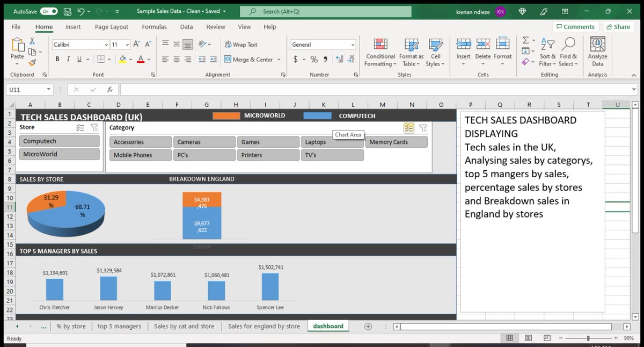The image size is (644, 347).
Task: Click the zoom slider in status bar
Action: pos(588,338)
